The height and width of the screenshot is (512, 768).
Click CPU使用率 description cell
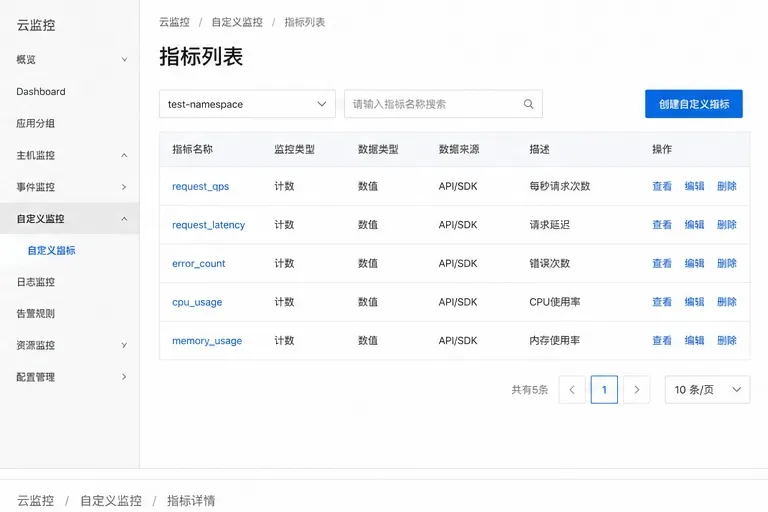(555, 302)
